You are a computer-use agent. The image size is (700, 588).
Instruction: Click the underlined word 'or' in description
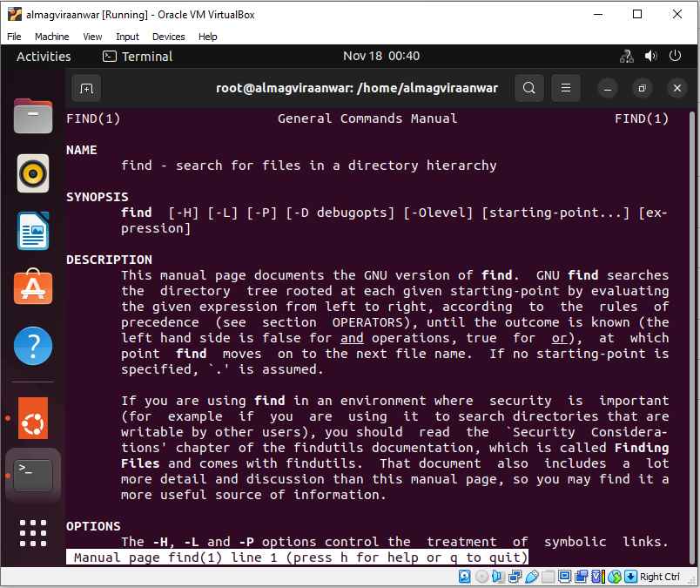[559, 338]
